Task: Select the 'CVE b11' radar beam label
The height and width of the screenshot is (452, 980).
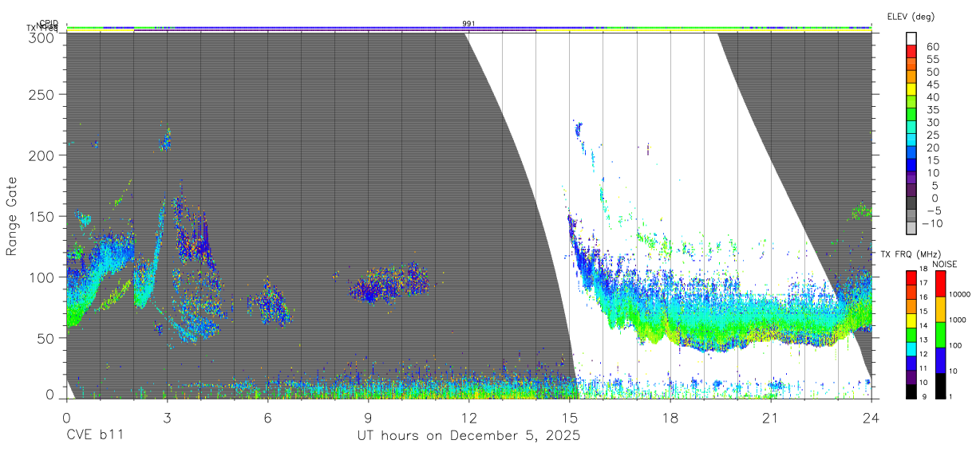Action: tap(94, 435)
